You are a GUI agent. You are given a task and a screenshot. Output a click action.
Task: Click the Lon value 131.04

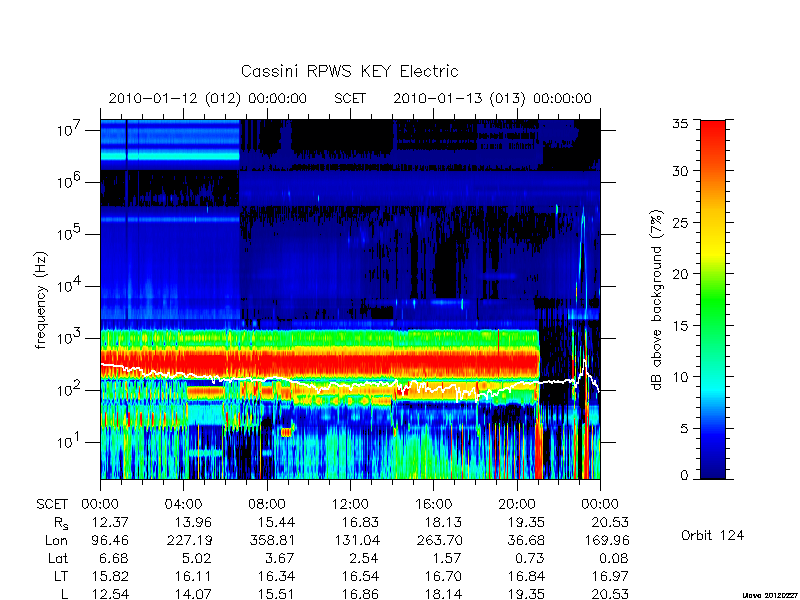click(356, 540)
